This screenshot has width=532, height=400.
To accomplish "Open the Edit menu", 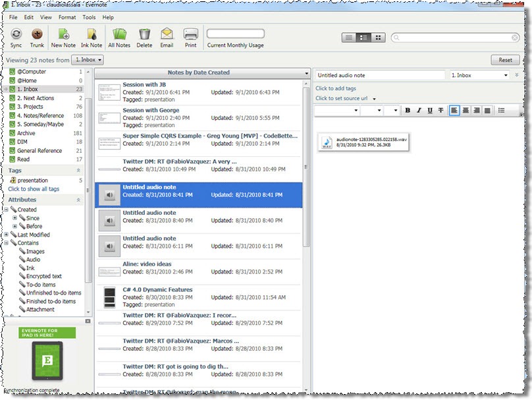I will (28, 17).
